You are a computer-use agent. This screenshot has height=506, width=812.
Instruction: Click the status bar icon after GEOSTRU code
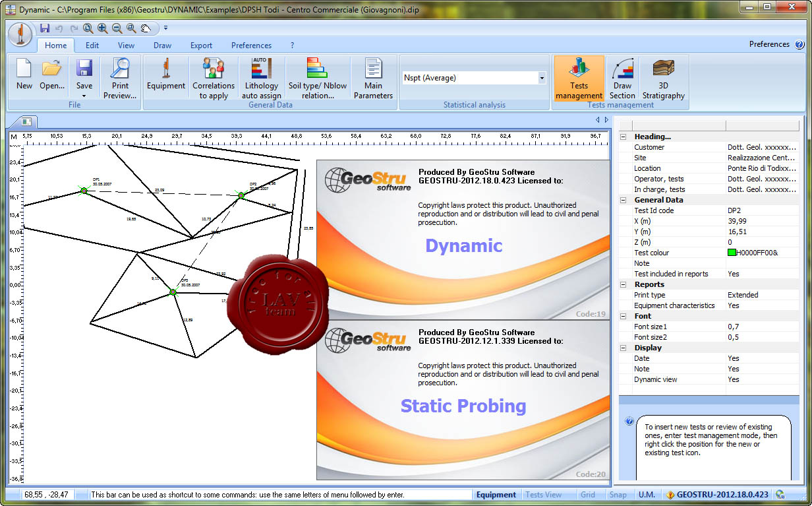coord(780,494)
